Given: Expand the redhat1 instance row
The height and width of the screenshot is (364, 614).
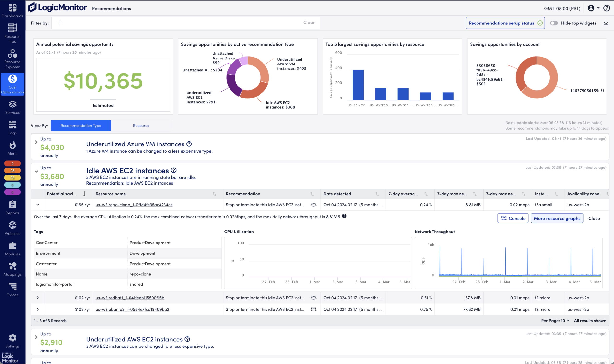Looking at the screenshot, I should click(38, 298).
